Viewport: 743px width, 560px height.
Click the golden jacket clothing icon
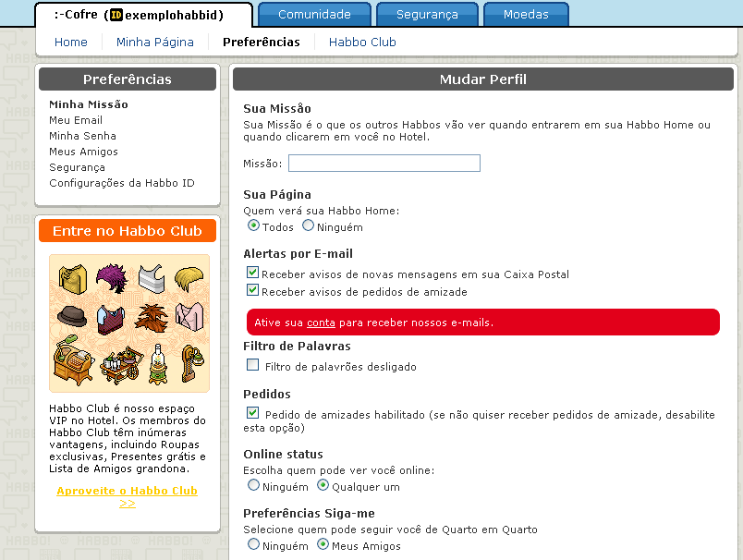[x=73, y=279]
